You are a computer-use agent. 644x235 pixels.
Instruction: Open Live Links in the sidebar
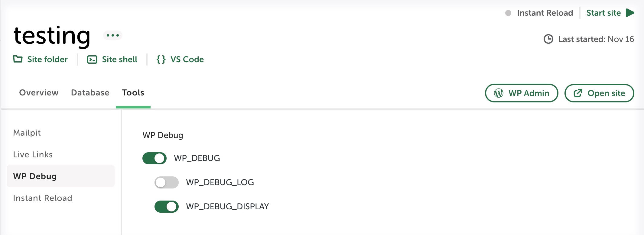point(33,155)
